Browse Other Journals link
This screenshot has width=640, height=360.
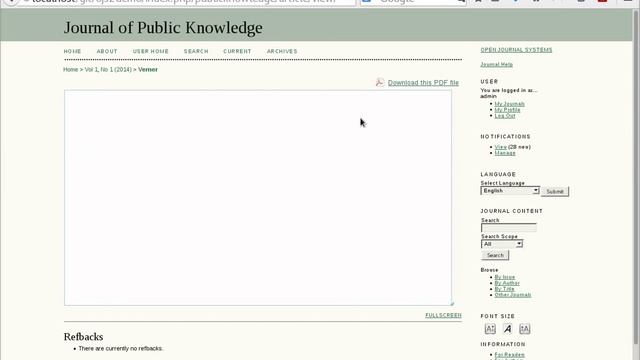point(513,295)
